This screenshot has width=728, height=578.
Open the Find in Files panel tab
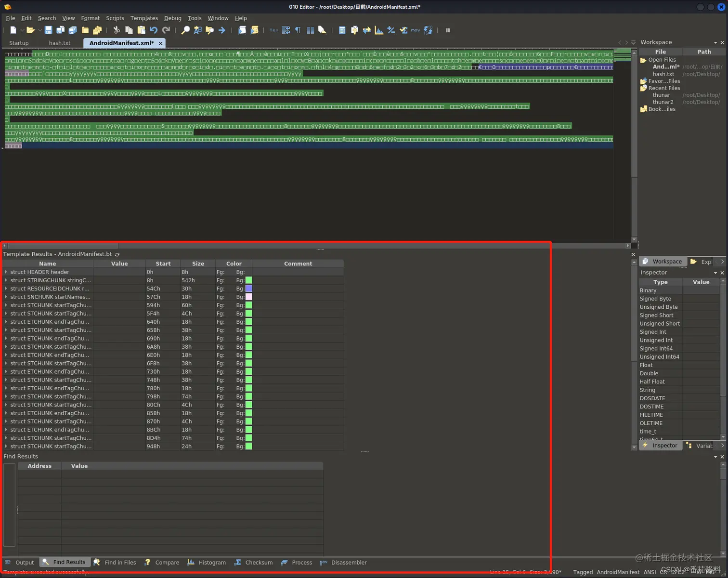[x=115, y=563]
